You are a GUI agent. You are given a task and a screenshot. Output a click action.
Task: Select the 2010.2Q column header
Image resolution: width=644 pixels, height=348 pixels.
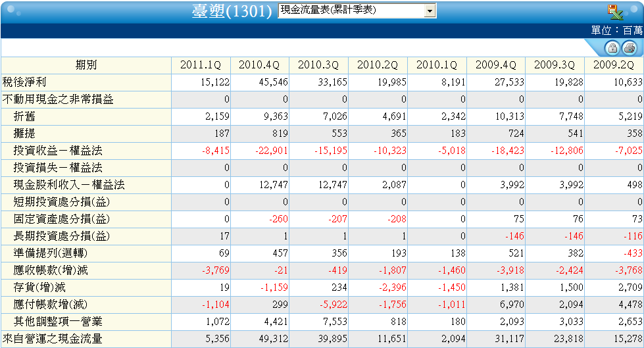point(378,65)
